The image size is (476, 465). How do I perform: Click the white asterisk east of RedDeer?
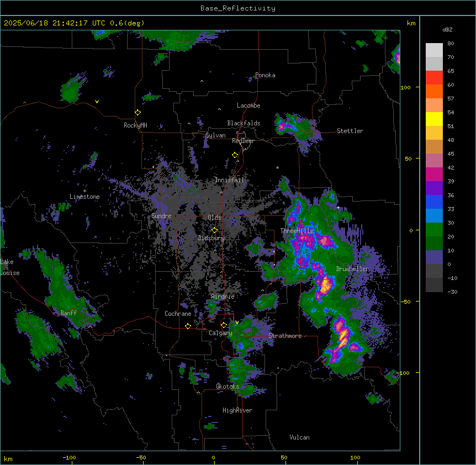(x=277, y=167)
